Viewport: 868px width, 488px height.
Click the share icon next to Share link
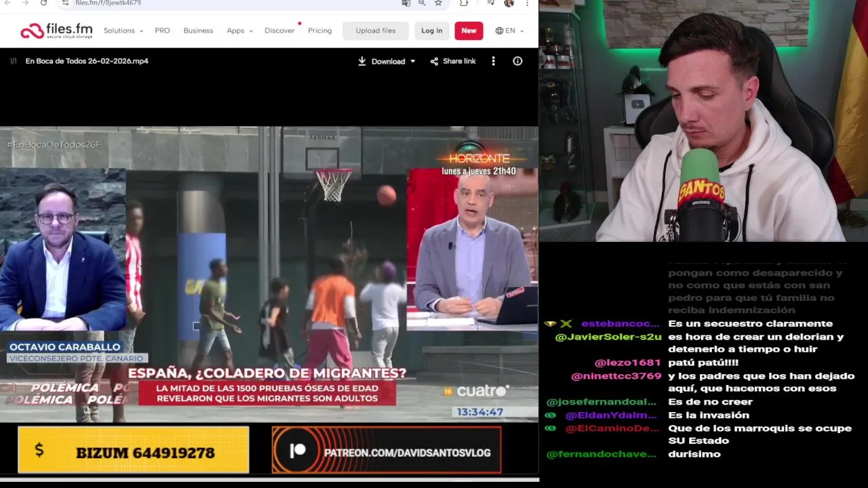(x=434, y=61)
